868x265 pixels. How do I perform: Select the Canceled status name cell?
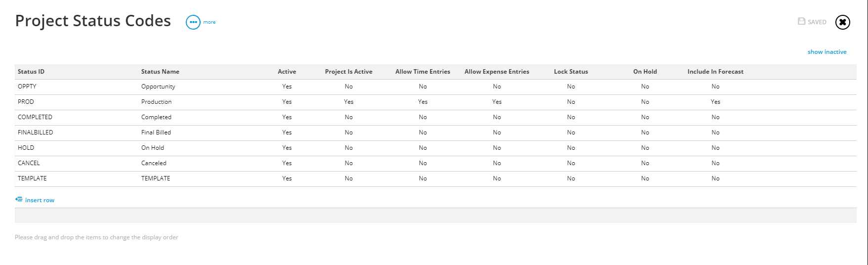154,163
